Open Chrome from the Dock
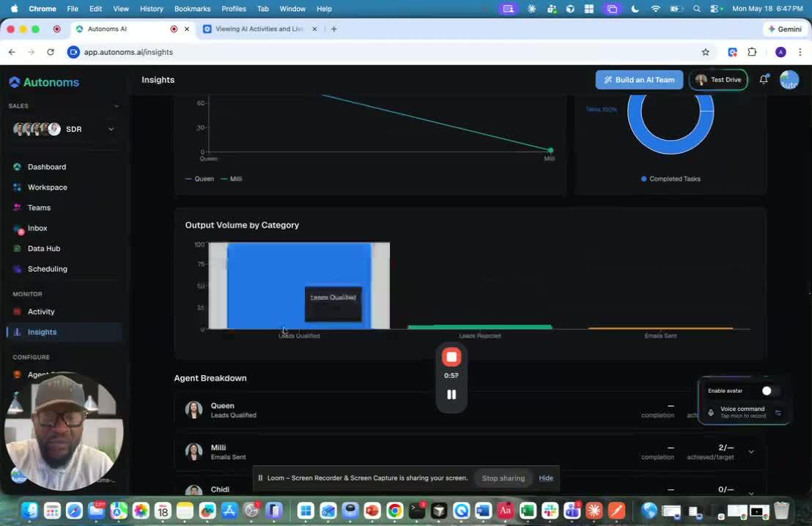812x526 pixels. [x=394, y=511]
